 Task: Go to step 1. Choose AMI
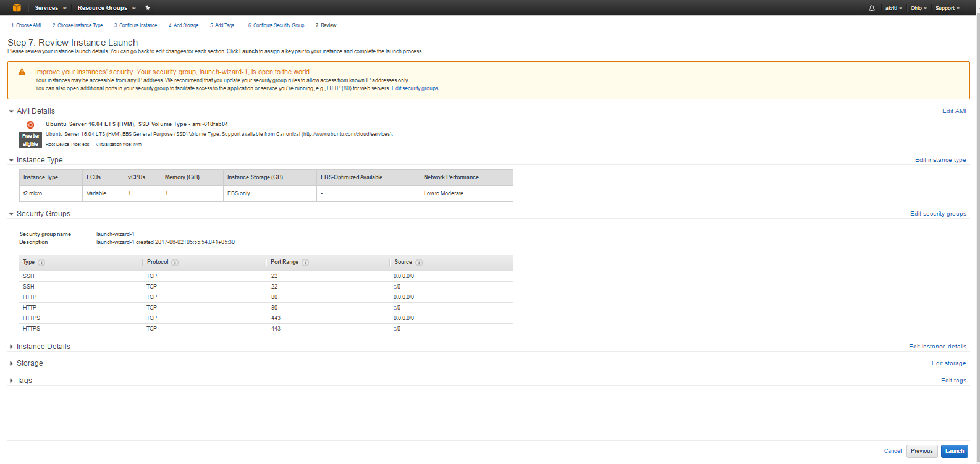pos(26,25)
